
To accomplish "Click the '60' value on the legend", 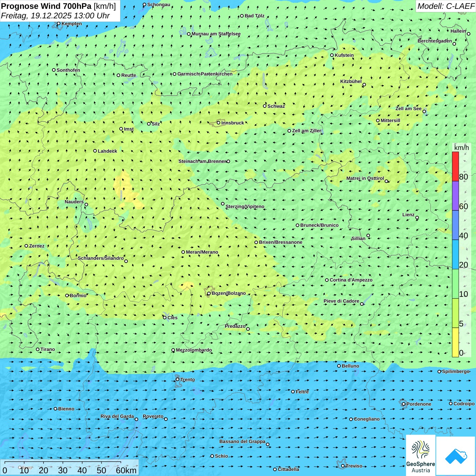I will coord(463,206).
